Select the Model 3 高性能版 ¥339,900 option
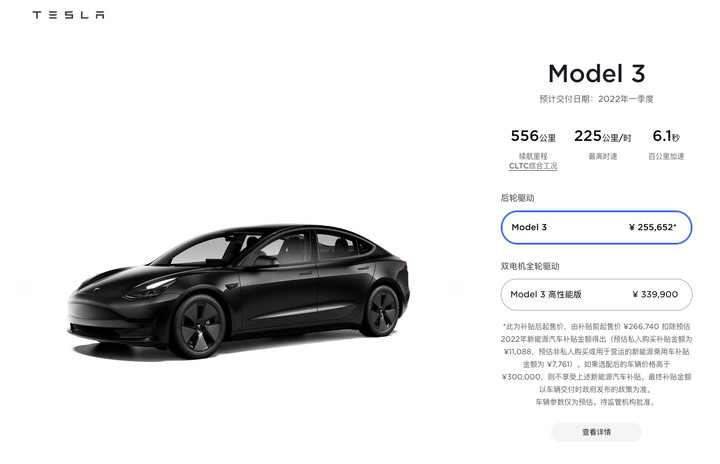The width and height of the screenshot is (720, 464). [x=596, y=294]
